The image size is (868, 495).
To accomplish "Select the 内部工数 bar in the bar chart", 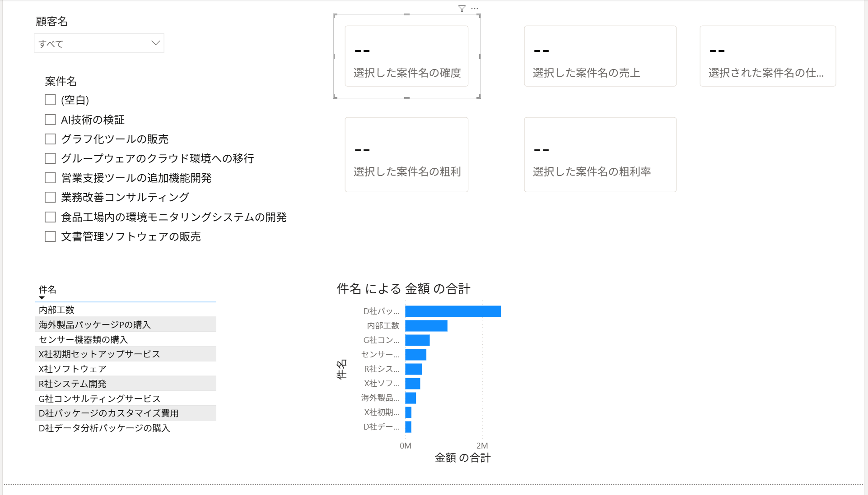I will 426,326.
